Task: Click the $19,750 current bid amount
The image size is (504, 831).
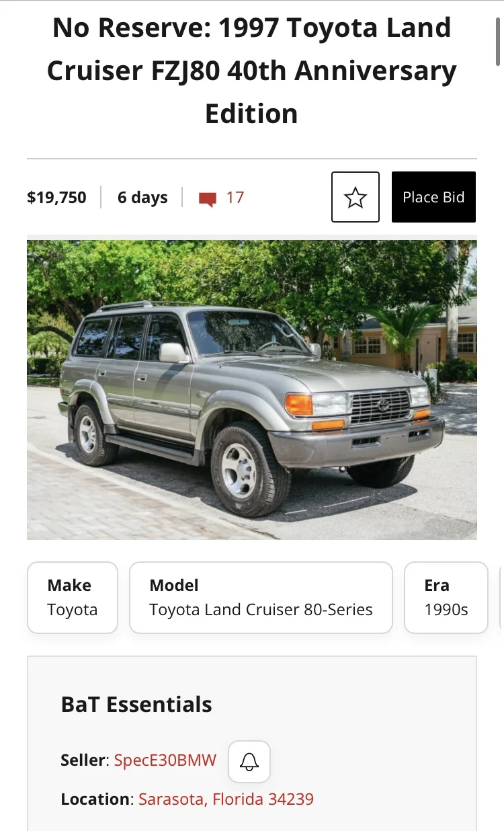Action: [56, 198]
